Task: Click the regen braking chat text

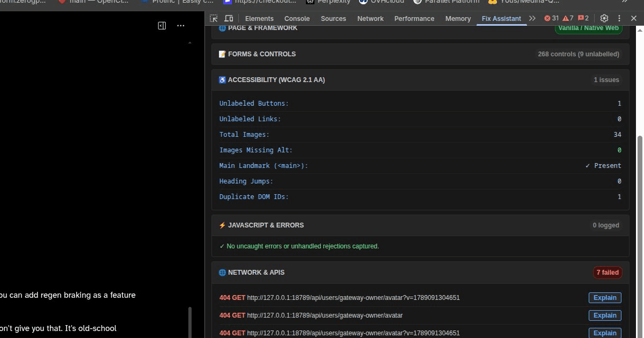Action: [68, 295]
